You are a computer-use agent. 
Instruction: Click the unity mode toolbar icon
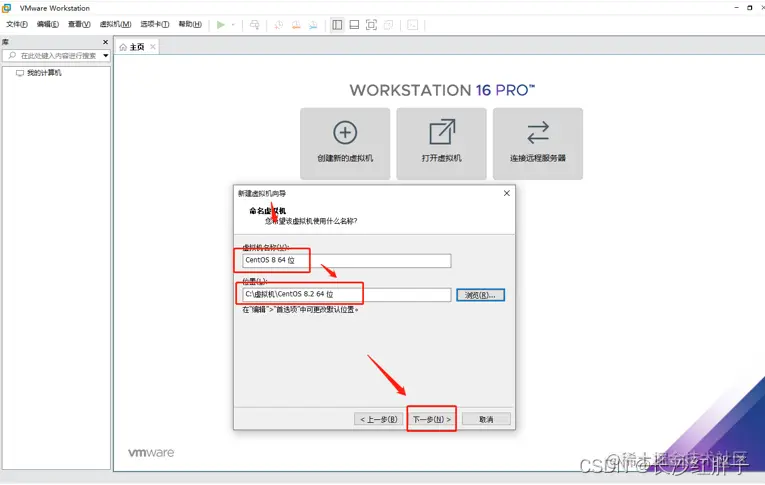click(x=389, y=25)
